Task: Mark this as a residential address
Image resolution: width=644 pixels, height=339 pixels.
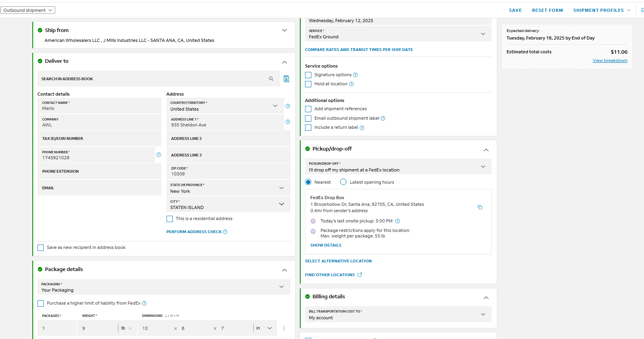Action: 170,219
